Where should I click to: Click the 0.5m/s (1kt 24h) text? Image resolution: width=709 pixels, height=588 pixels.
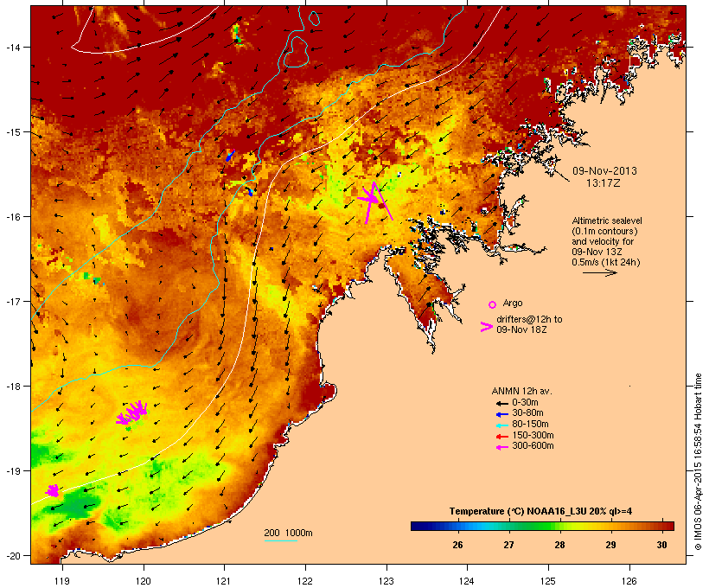606,262
